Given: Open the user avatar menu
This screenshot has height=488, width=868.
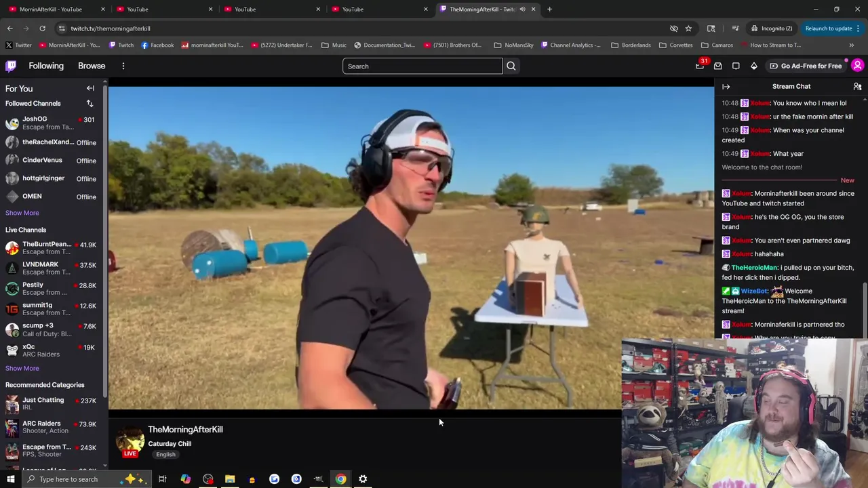Looking at the screenshot, I should pos(857,66).
